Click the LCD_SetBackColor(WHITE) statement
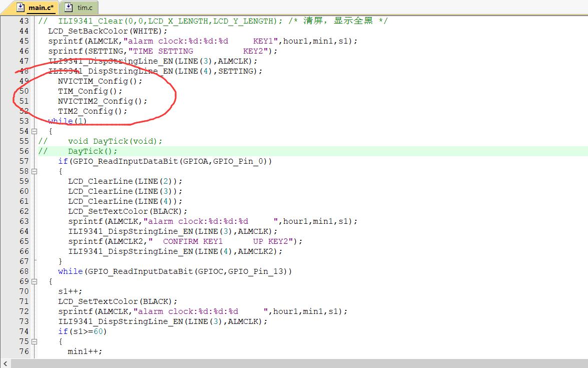The image size is (588, 368). pyautogui.click(x=108, y=31)
